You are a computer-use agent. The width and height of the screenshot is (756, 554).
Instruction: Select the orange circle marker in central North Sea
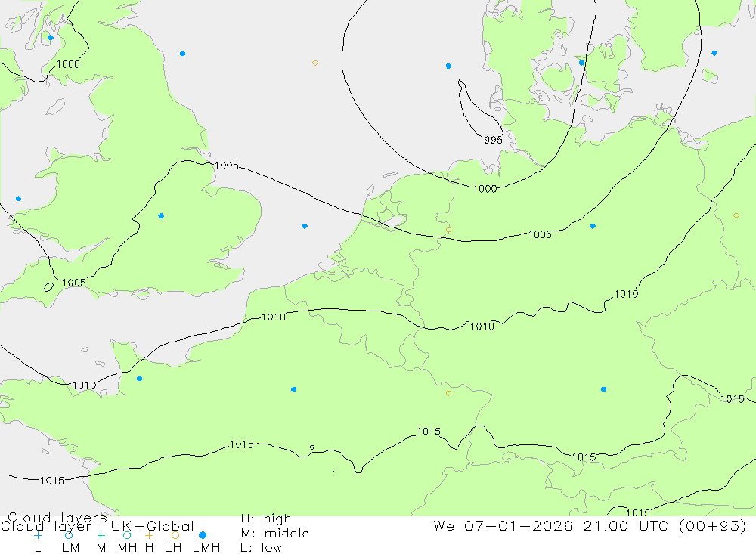point(314,63)
